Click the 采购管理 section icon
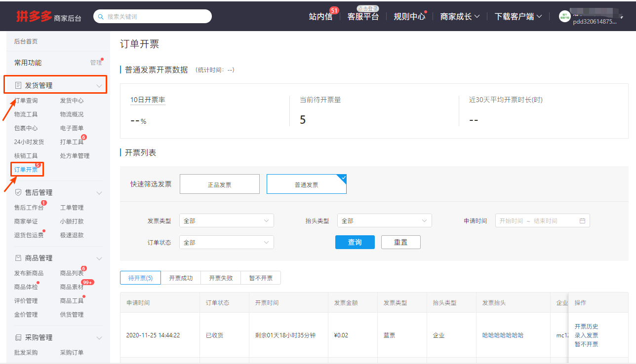Image resolution: width=636 pixels, height=364 pixels. pyautogui.click(x=18, y=337)
